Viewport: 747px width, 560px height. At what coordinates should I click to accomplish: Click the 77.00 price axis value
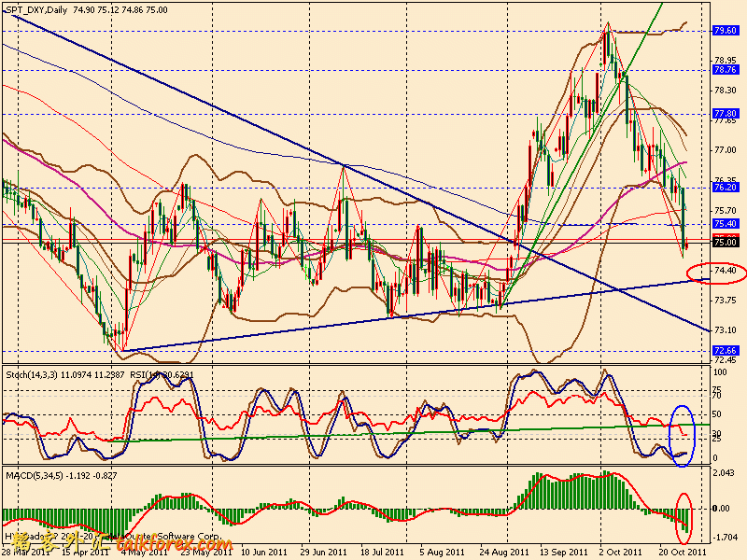click(726, 150)
